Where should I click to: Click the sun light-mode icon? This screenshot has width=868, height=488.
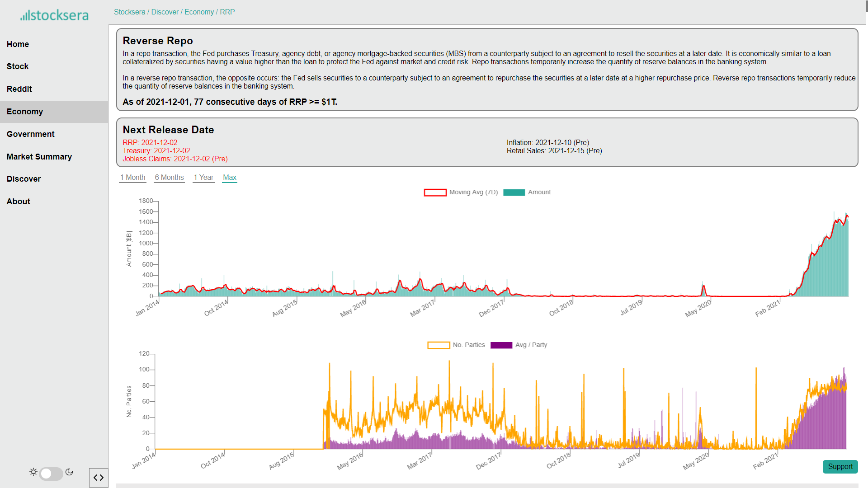point(33,472)
